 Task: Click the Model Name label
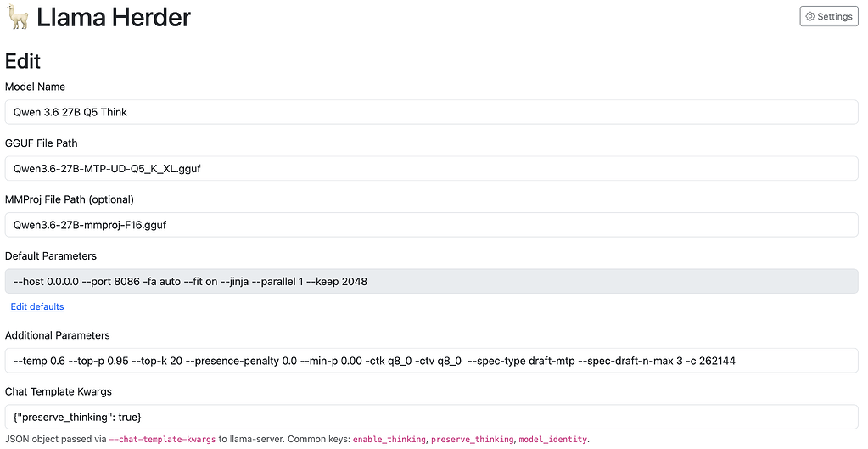coord(35,87)
